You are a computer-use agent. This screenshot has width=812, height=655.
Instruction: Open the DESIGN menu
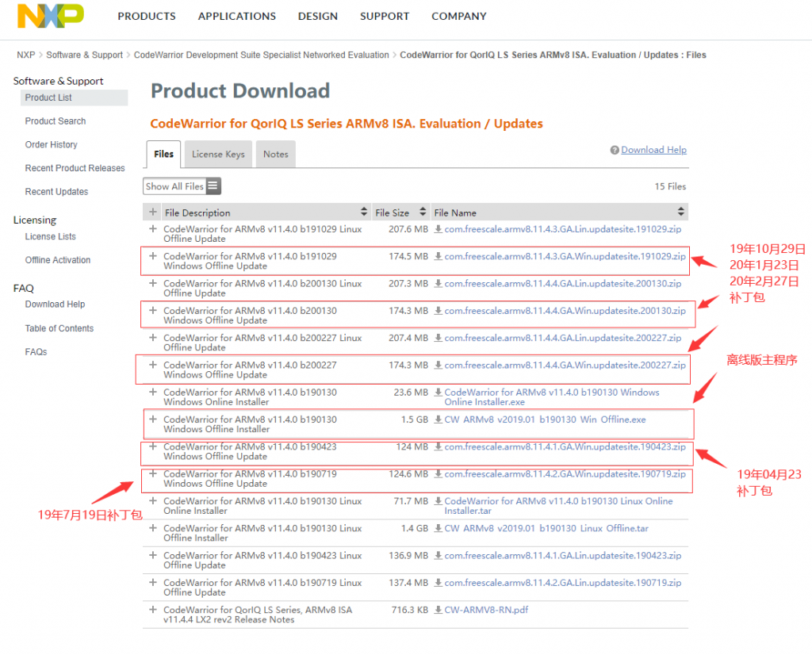pos(318,16)
